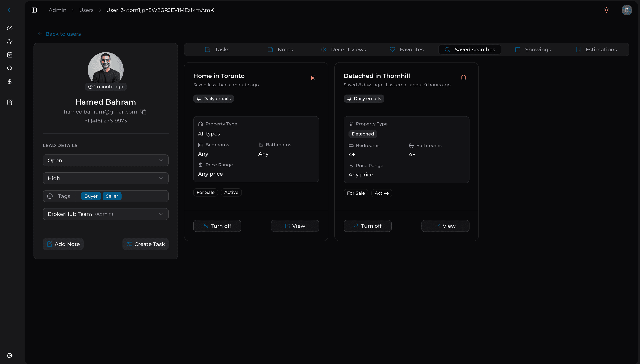Click the search icon in sidebar
Image resolution: width=640 pixels, height=364 pixels.
pos(9,68)
